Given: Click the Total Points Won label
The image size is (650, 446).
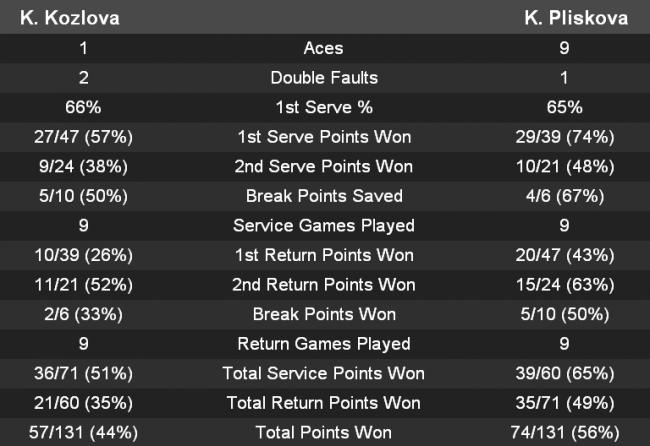Looking at the screenshot, I should [x=325, y=433].
